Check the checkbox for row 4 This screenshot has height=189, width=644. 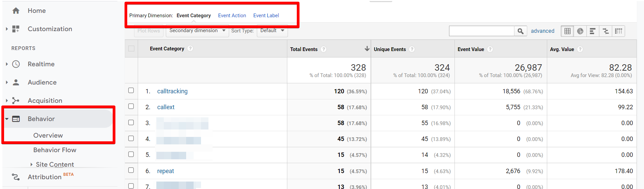click(x=131, y=138)
